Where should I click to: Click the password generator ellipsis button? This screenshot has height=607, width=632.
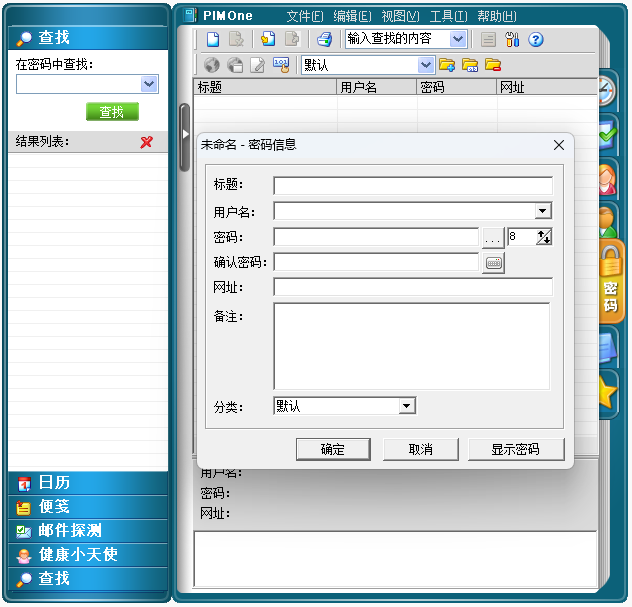point(493,238)
